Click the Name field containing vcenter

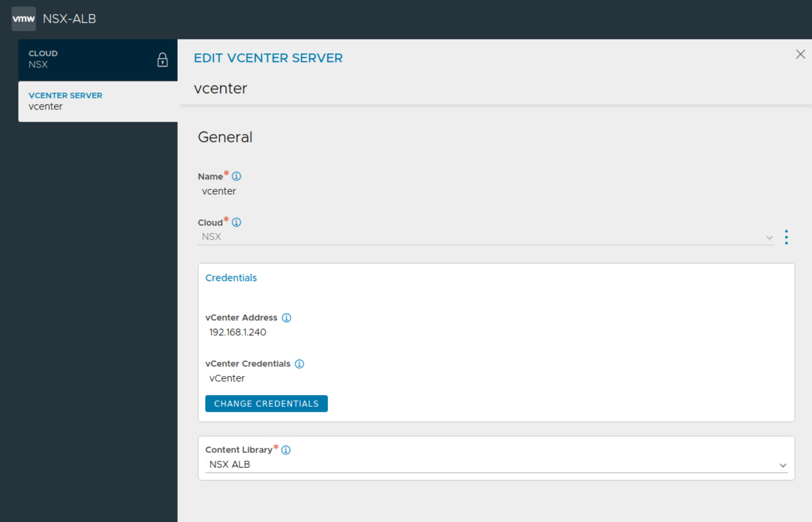pyautogui.click(x=219, y=191)
